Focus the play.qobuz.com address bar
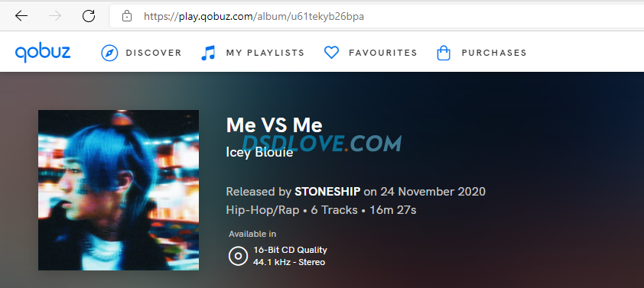 click(376, 16)
